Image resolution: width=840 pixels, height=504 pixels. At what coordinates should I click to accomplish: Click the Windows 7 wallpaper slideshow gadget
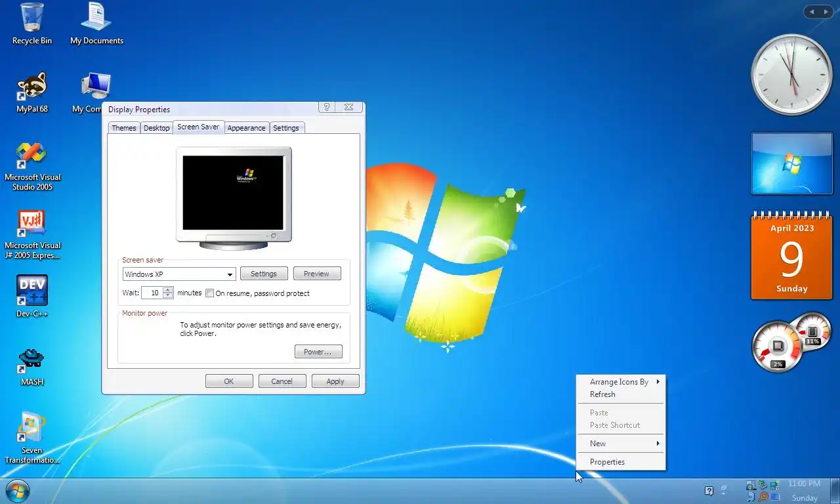pos(791,163)
